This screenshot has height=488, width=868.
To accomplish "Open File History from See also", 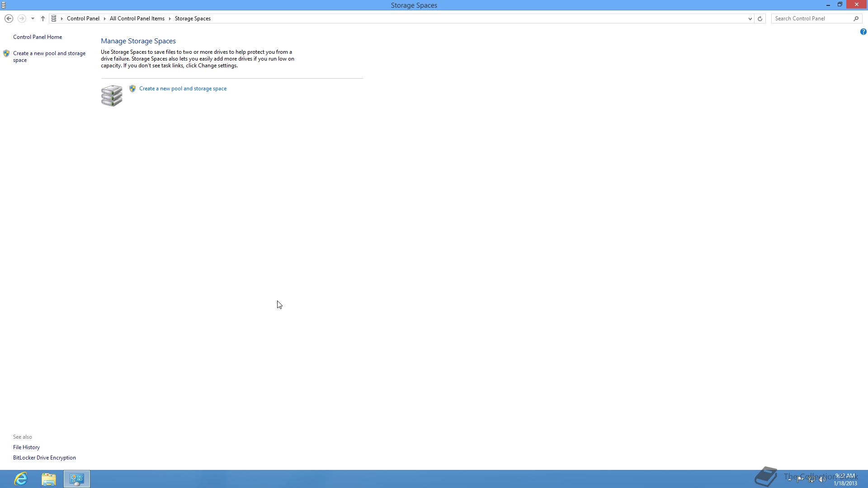I will pos(26,447).
